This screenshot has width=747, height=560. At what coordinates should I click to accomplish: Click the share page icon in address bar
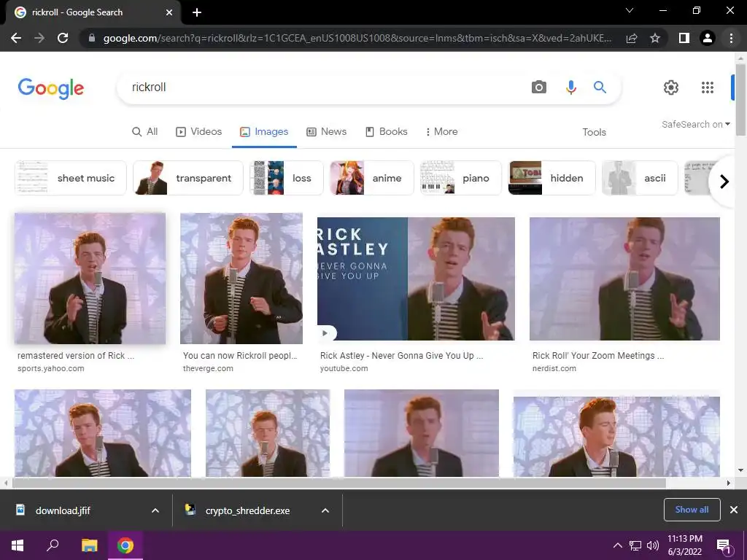(x=632, y=38)
